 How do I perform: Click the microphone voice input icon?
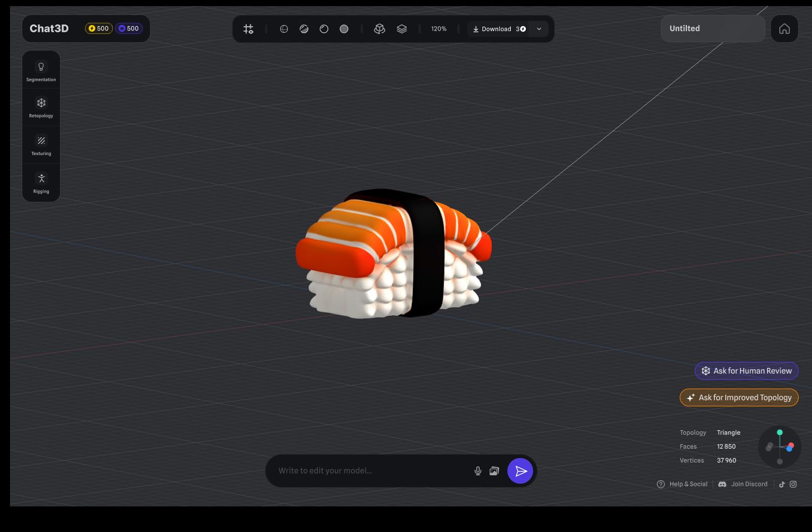coord(477,471)
